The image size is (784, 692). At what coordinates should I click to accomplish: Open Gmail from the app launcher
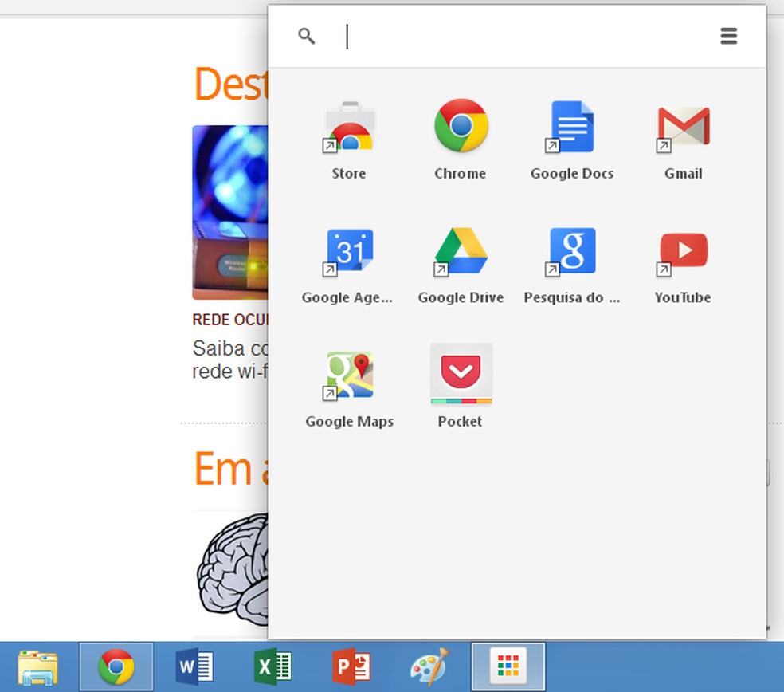pyautogui.click(x=682, y=128)
